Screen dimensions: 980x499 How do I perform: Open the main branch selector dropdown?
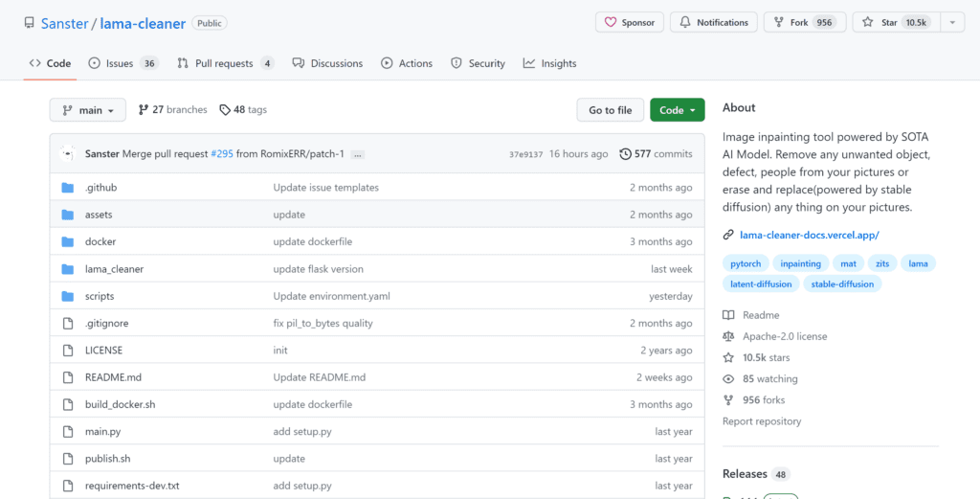(87, 110)
